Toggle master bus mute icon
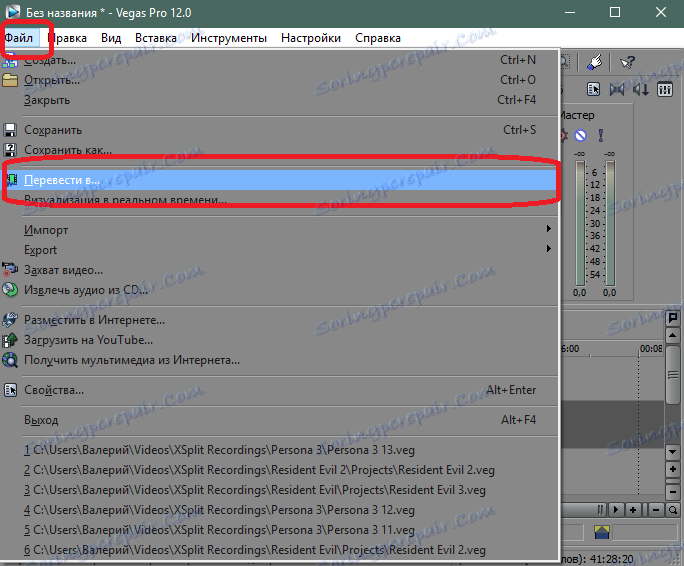The image size is (684, 566). pos(580,135)
